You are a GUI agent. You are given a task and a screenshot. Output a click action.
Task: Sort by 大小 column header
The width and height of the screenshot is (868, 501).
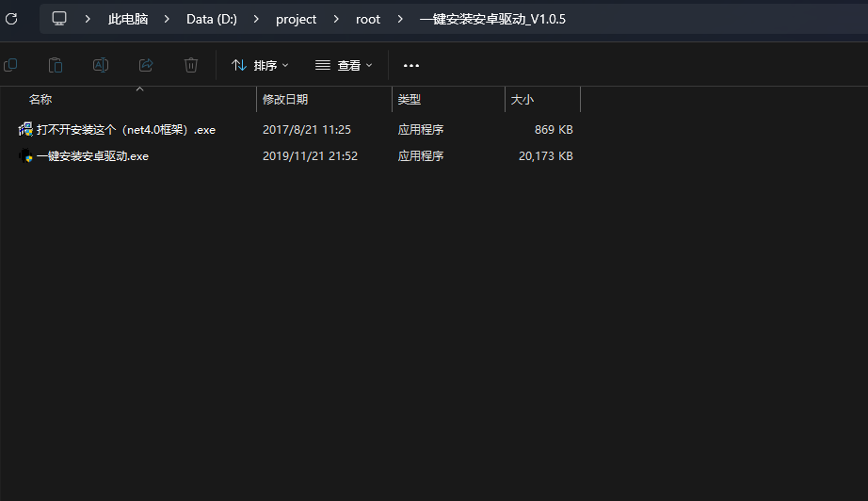(522, 100)
